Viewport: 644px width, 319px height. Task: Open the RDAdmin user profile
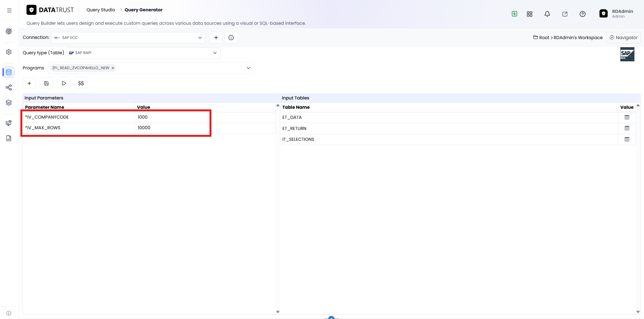pos(616,14)
